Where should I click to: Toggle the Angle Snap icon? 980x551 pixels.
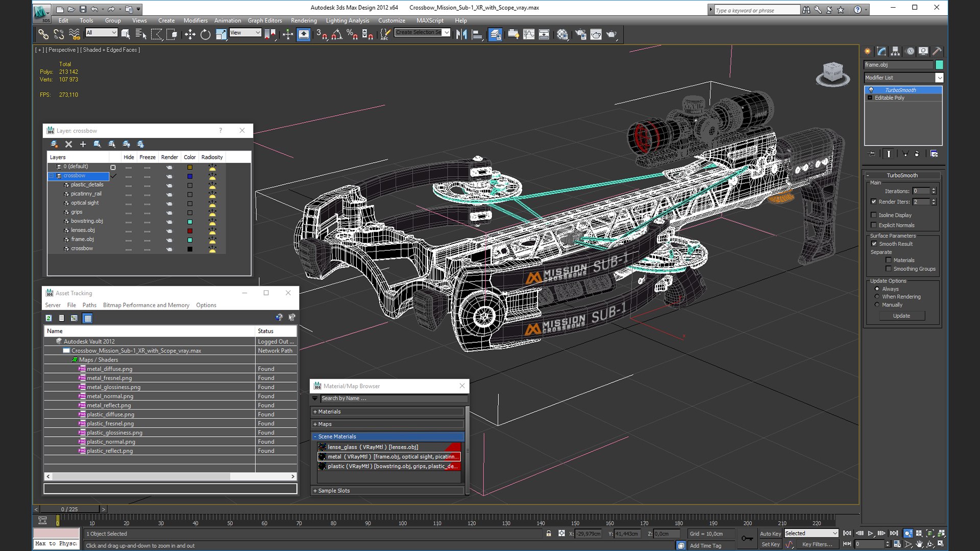[337, 34]
